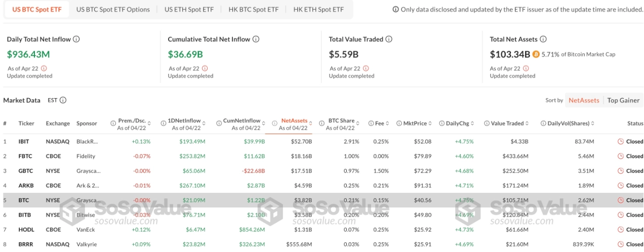Image resolution: width=644 pixels, height=252 pixels.
Task: Click the orange Bitcoin icon near market cap
Action: point(536,54)
